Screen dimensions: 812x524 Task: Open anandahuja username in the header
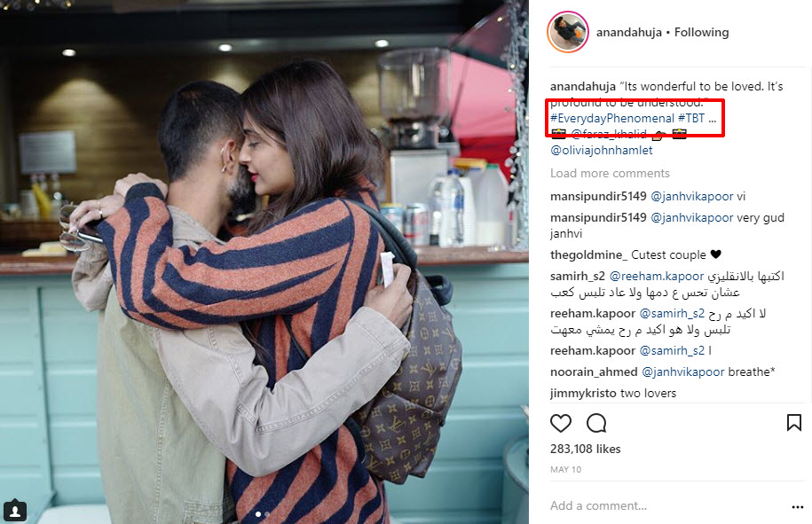coord(628,32)
